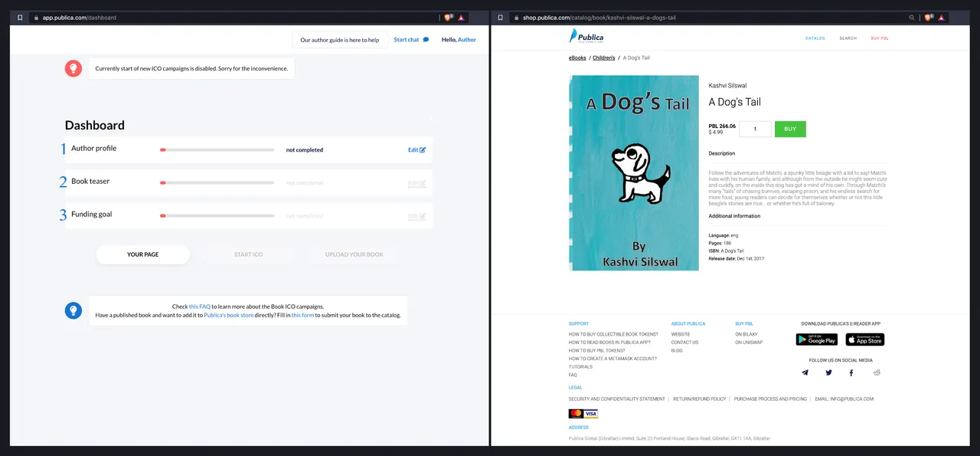The image size is (980, 456).
Task: Click the green BUY button
Action: [790, 129]
